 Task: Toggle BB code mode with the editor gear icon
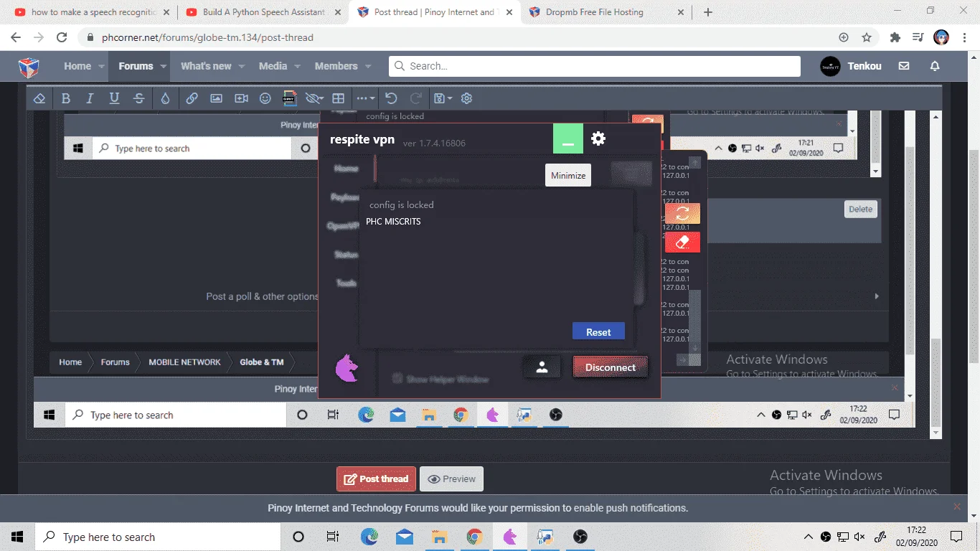click(466, 98)
